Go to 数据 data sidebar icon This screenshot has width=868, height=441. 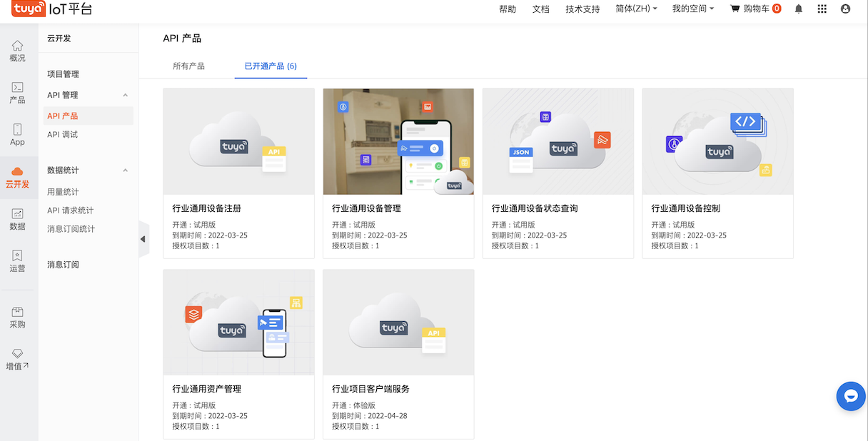(x=17, y=219)
